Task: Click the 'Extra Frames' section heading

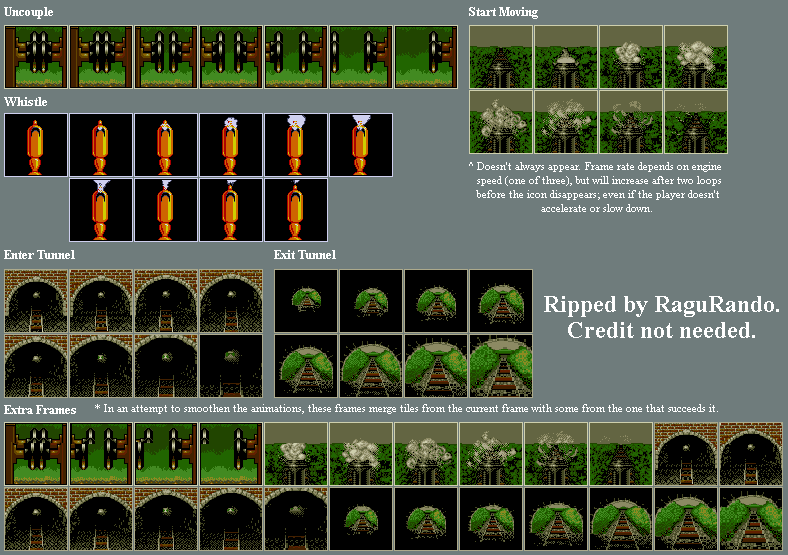Action: point(40,410)
